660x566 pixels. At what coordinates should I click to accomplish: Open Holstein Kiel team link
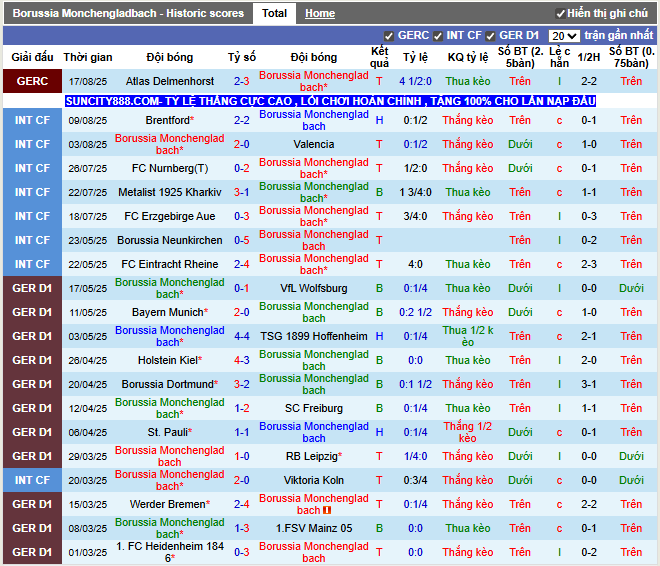170,360
